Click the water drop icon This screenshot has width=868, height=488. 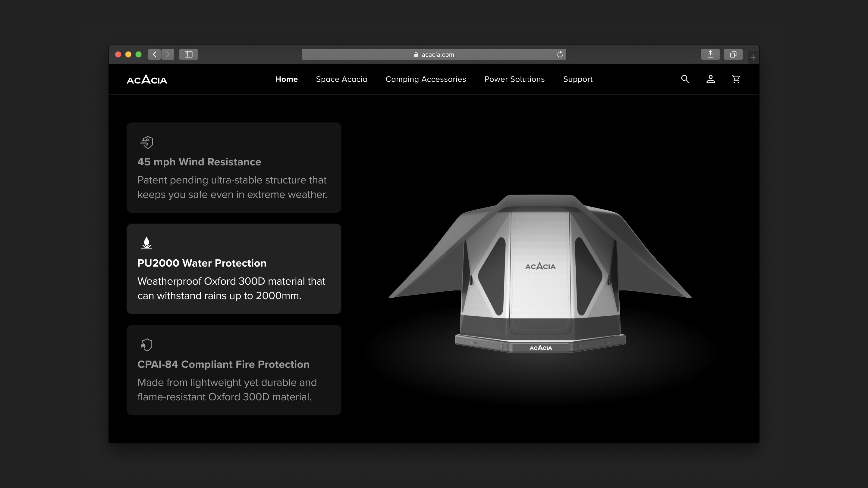pos(146,243)
